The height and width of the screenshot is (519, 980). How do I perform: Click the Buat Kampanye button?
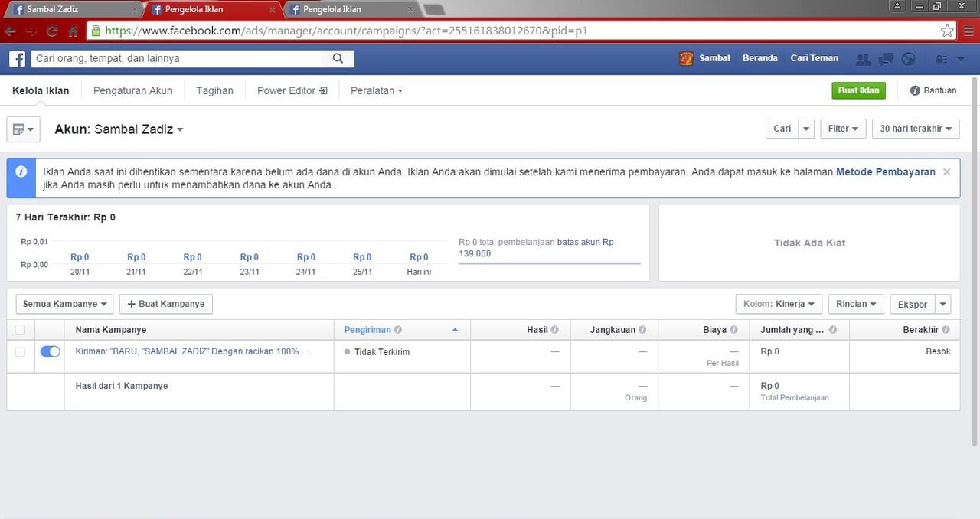coord(166,304)
